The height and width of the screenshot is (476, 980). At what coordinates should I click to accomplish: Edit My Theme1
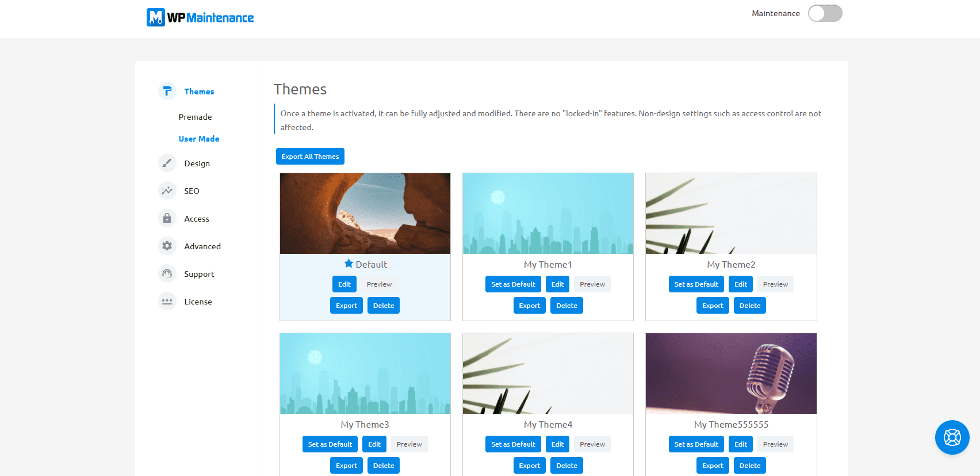click(x=558, y=284)
